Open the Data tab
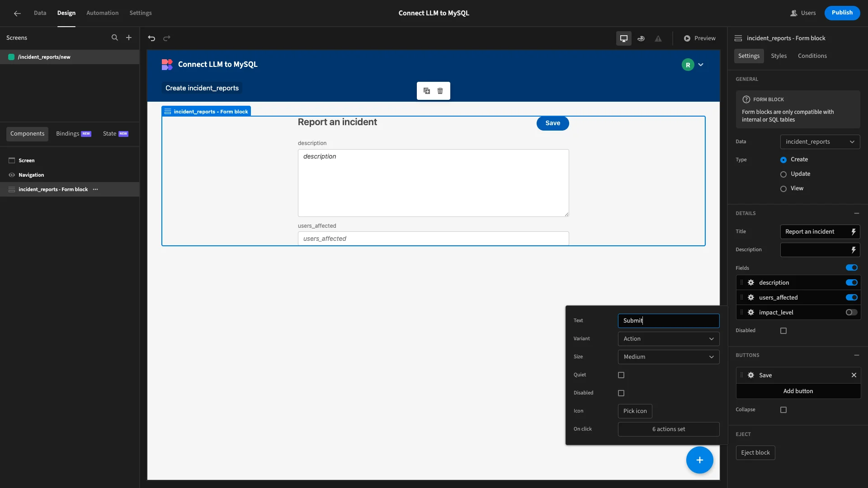868x488 pixels. point(40,13)
